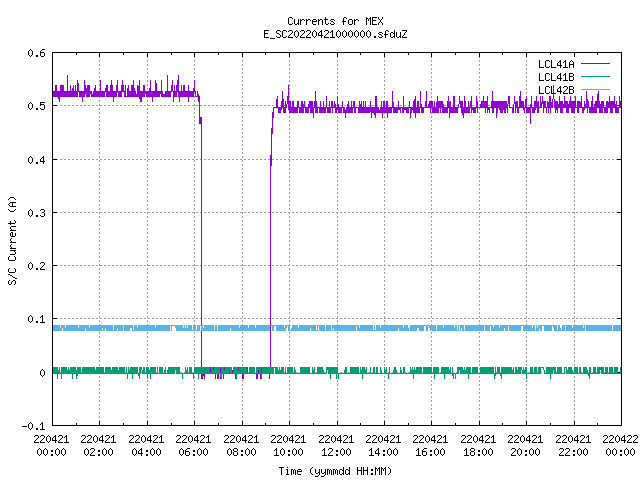The width and height of the screenshot is (640, 480).
Task: Click the -0.1 y-axis tick label
Action: pos(33,426)
